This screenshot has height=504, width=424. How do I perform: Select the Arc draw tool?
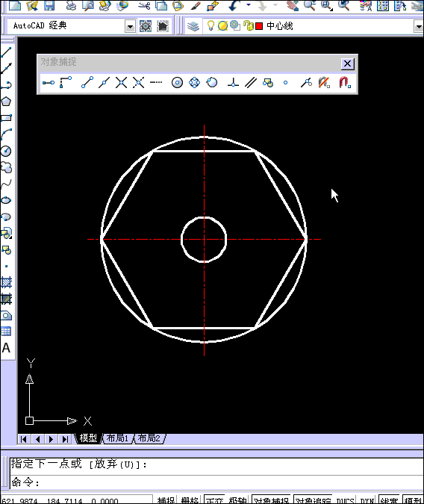click(6, 134)
